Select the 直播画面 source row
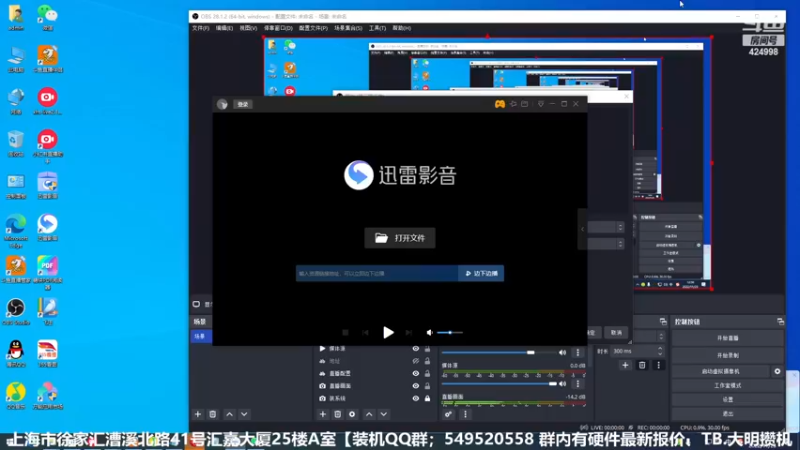Viewport: 800px width, 450px height. (x=374, y=386)
